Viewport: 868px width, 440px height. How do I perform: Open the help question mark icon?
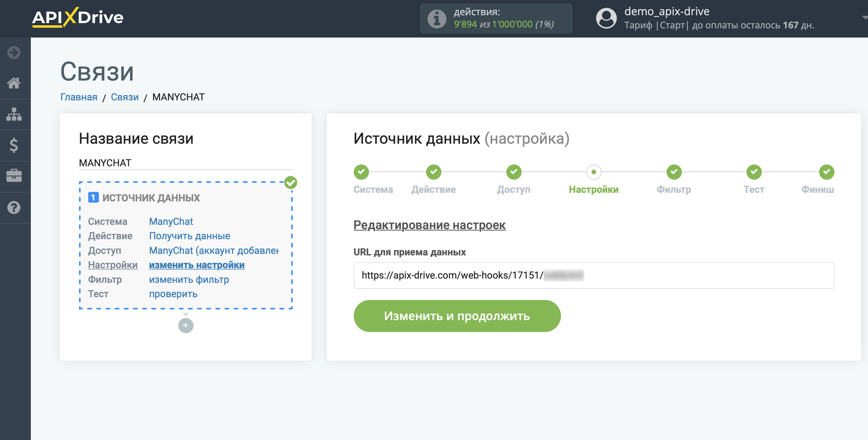[x=14, y=207]
